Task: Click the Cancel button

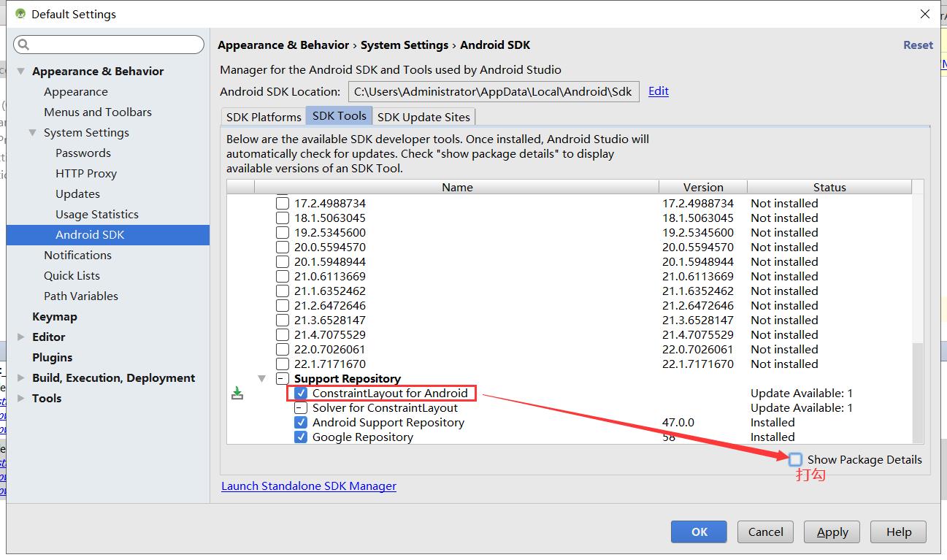Action: [765, 532]
